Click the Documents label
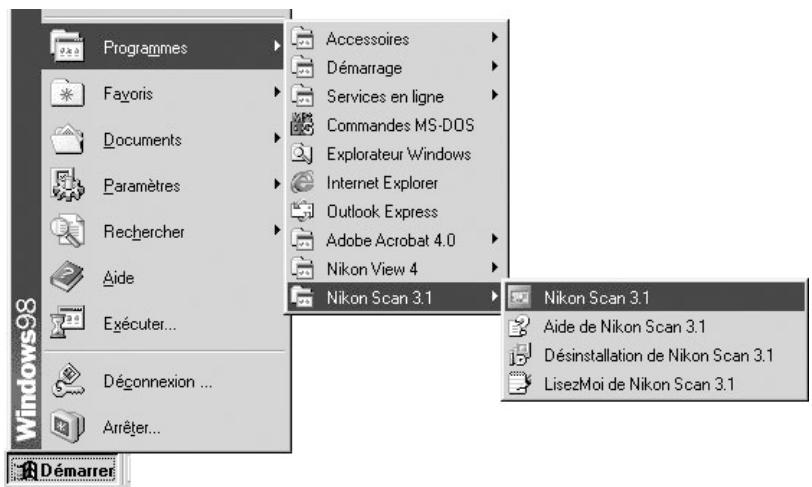The width and height of the screenshot is (812, 487). click(x=142, y=139)
